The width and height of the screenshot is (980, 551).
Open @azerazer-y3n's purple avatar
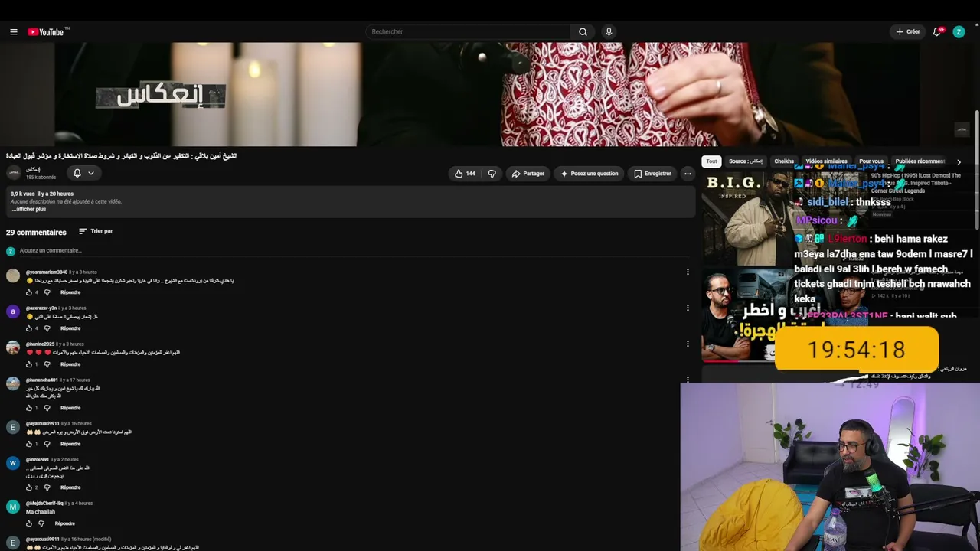(13, 311)
